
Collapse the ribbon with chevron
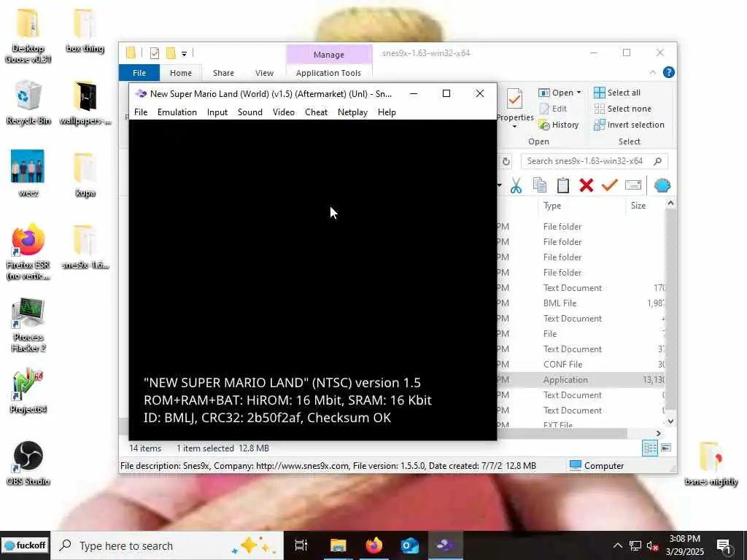pos(653,72)
